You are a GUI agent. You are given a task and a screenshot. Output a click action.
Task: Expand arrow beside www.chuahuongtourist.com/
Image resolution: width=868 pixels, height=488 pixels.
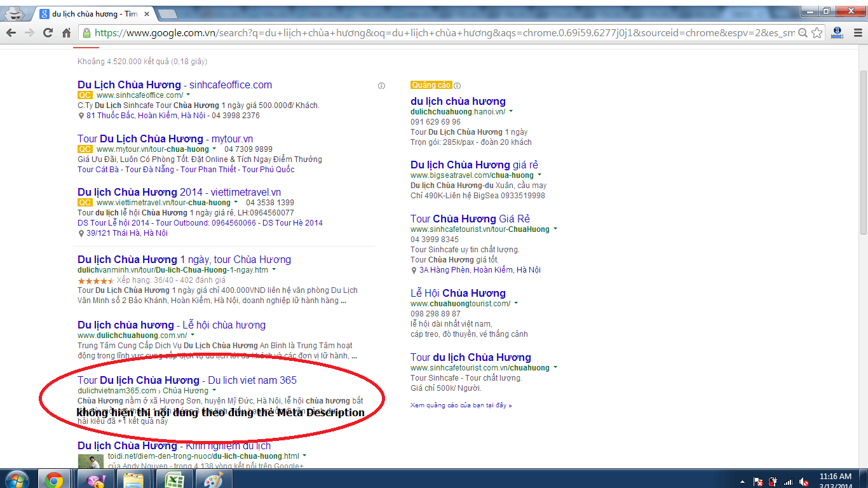[516, 303]
